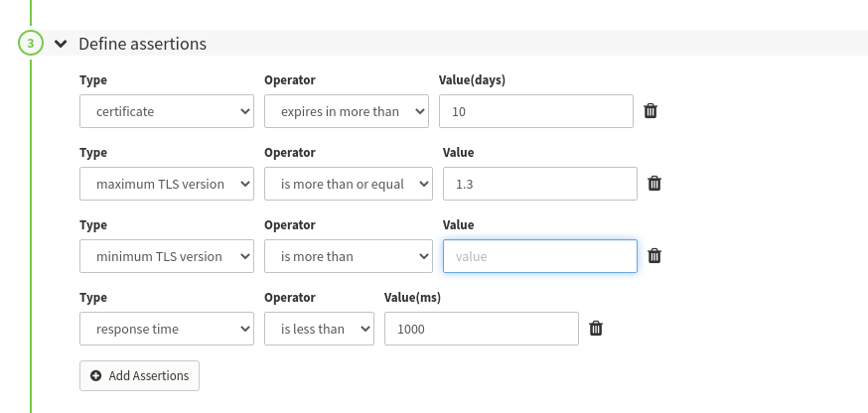Screen dimensions: 868x413
Task: Open the 'expires in more than' operator dropdown
Action: click(347, 111)
